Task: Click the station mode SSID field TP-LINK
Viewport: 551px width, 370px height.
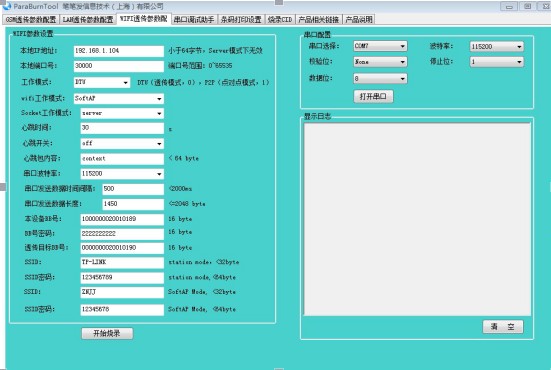Action: pyautogui.click(x=122, y=262)
